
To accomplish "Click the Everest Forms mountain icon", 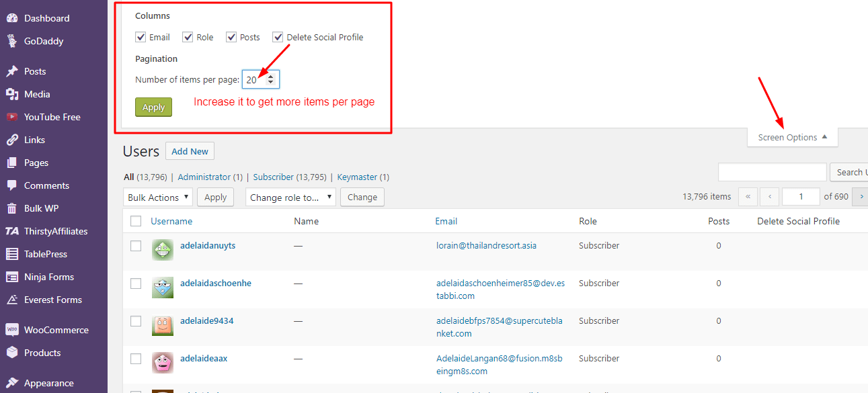I will 12,300.
